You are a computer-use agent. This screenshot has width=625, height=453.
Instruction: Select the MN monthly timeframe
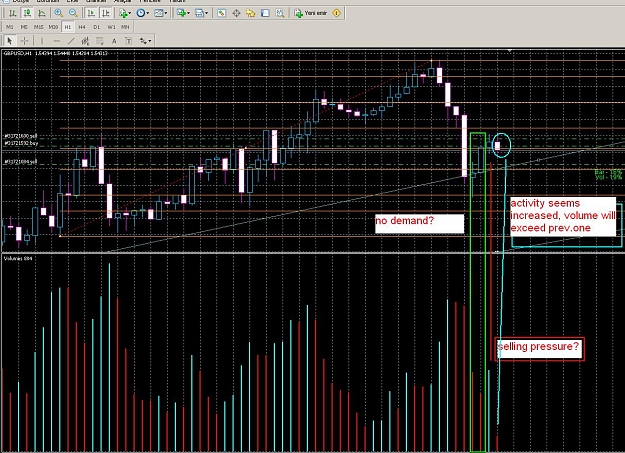[x=125, y=27]
